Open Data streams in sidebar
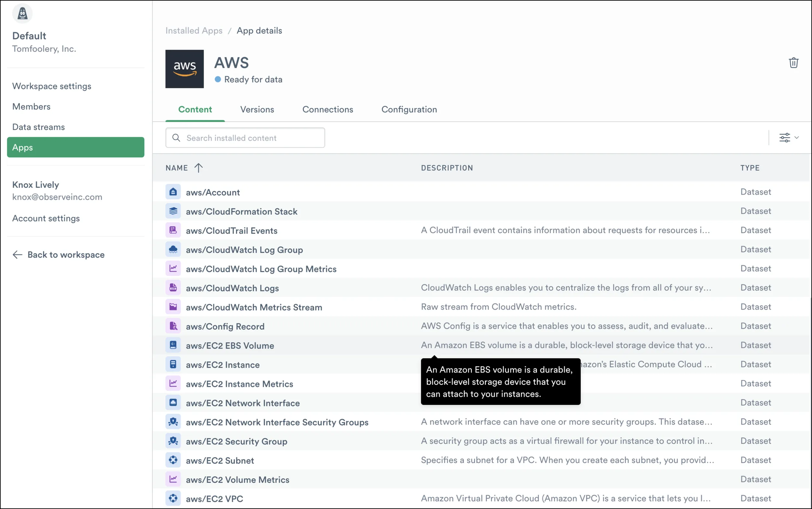Viewport: 812px width, 509px height. [x=38, y=127]
